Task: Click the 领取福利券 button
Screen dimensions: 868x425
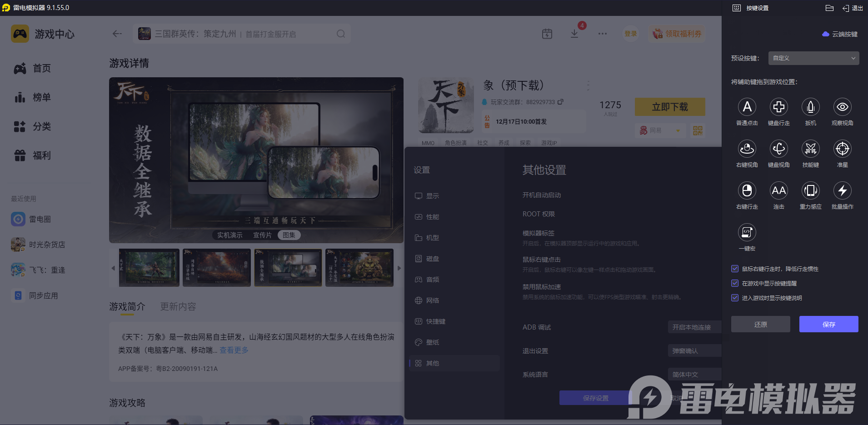Action: 677,34
